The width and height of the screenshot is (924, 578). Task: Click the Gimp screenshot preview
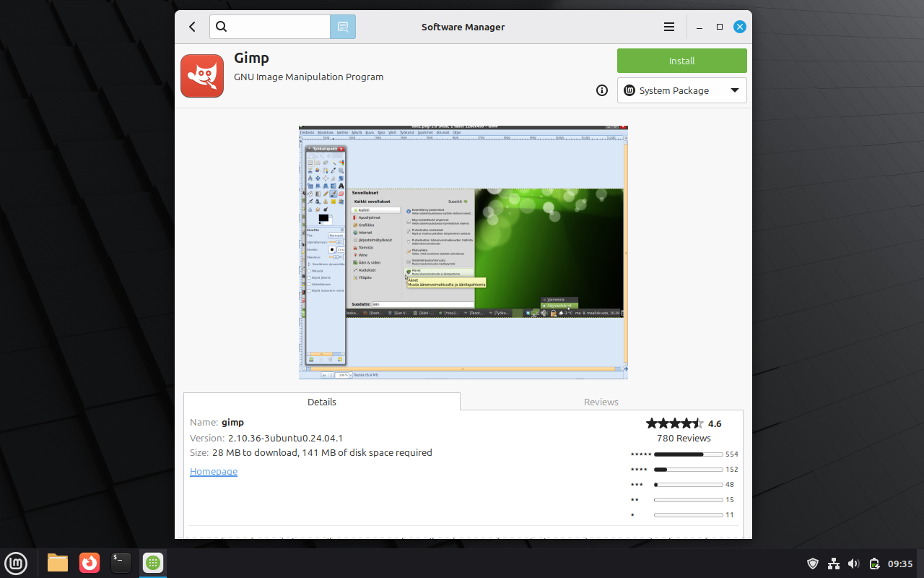click(x=463, y=251)
